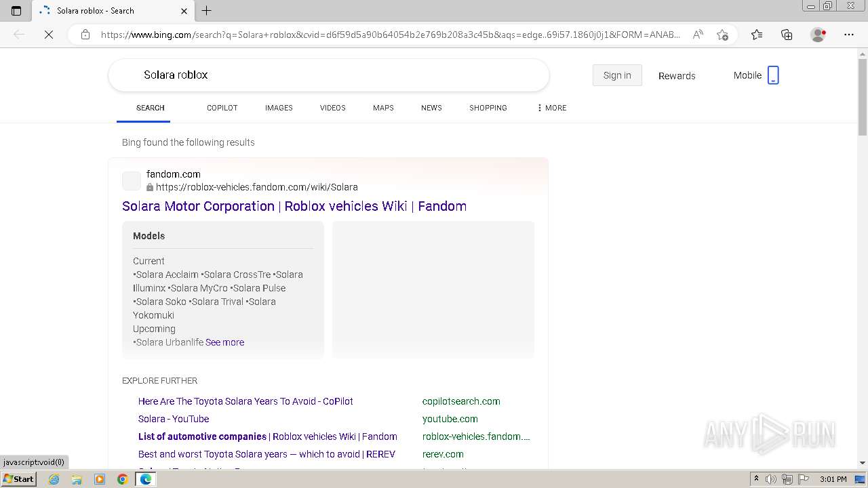Open Action Center flag icon
The image size is (868, 488).
pos(804,479)
